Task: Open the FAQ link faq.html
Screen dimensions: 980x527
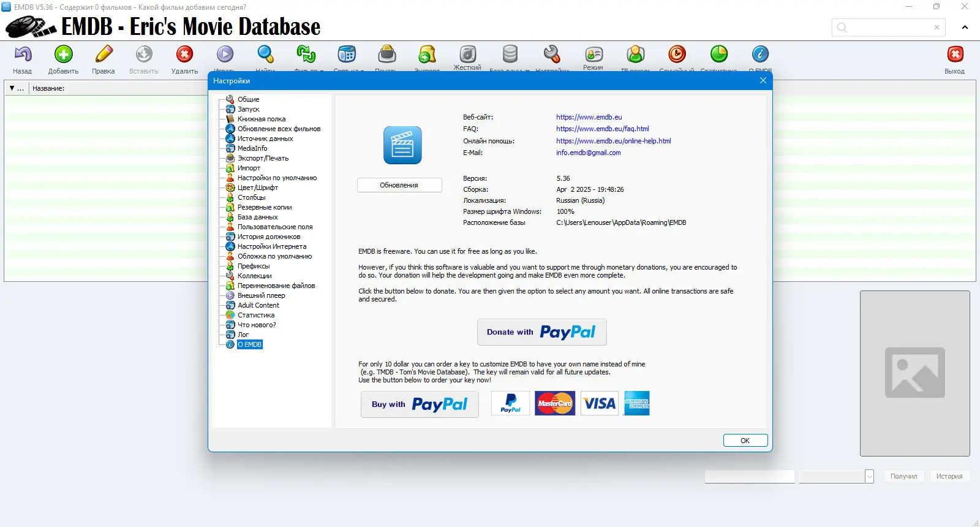Action: (x=602, y=129)
